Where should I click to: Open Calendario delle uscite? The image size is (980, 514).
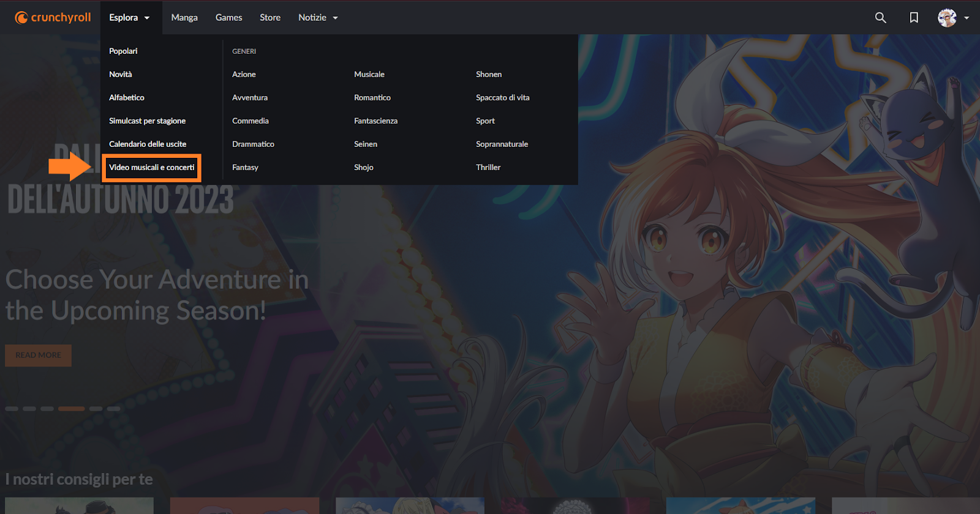click(148, 144)
